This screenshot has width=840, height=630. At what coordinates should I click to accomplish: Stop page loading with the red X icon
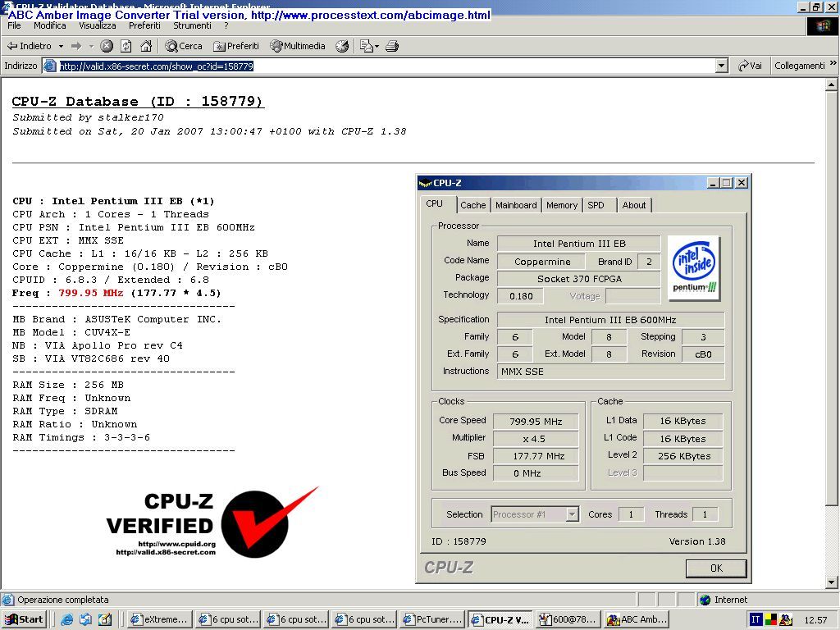tap(107, 46)
